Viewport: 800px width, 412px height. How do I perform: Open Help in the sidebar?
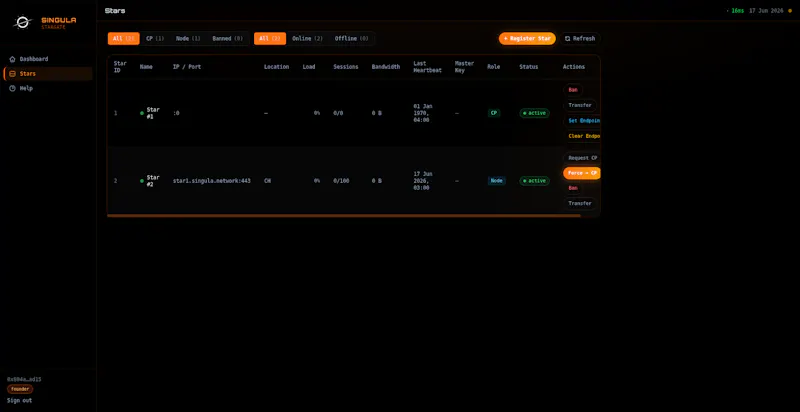pyautogui.click(x=48, y=88)
